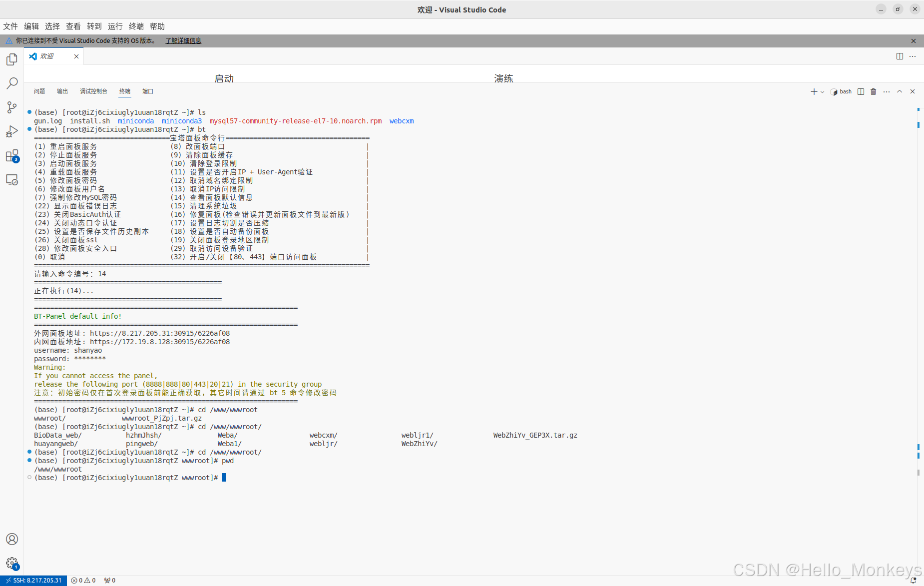Image resolution: width=924 pixels, height=586 pixels.
Task: Open the 了解详细信息 link
Action: (x=183, y=41)
